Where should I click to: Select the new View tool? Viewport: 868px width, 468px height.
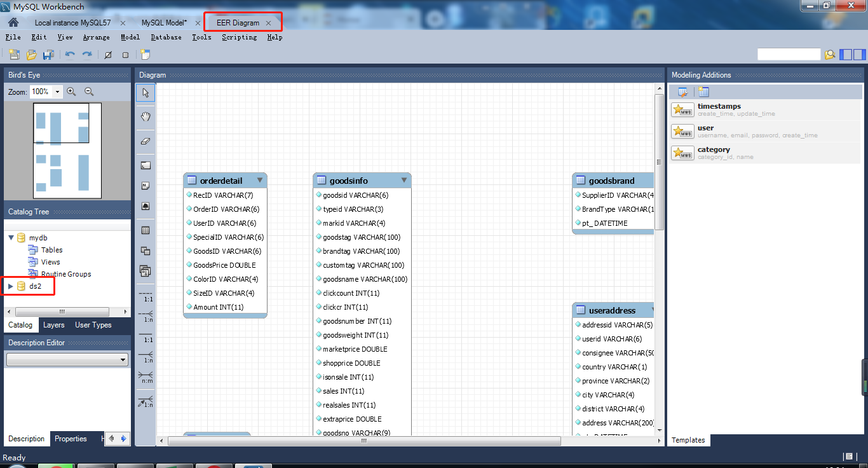(146, 251)
